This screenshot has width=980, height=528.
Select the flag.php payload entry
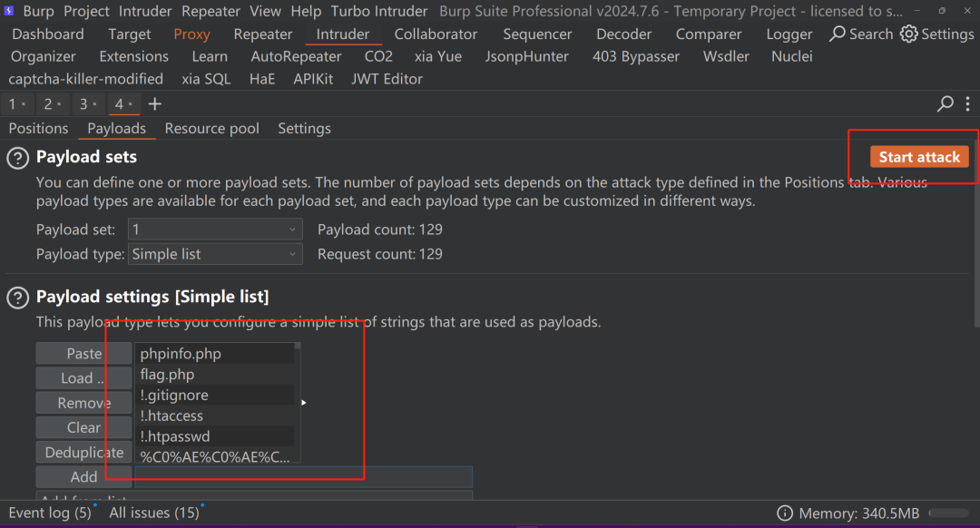(x=215, y=375)
